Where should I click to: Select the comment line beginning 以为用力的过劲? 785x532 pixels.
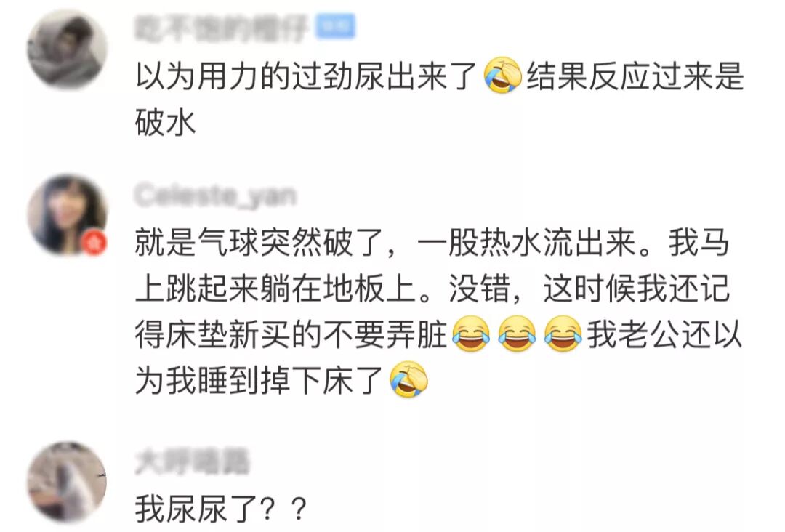pos(440,76)
